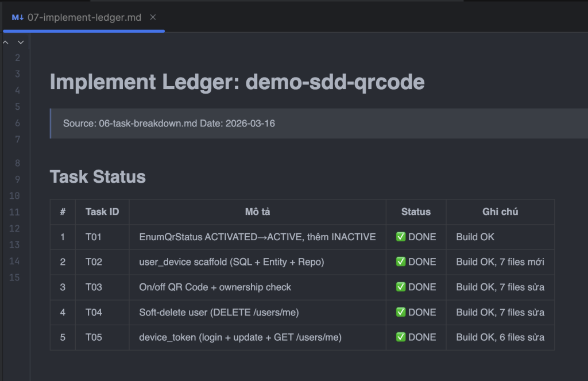The width and height of the screenshot is (588, 381).
Task: Close the 07-implement-ledger.md tab
Action: point(153,17)
